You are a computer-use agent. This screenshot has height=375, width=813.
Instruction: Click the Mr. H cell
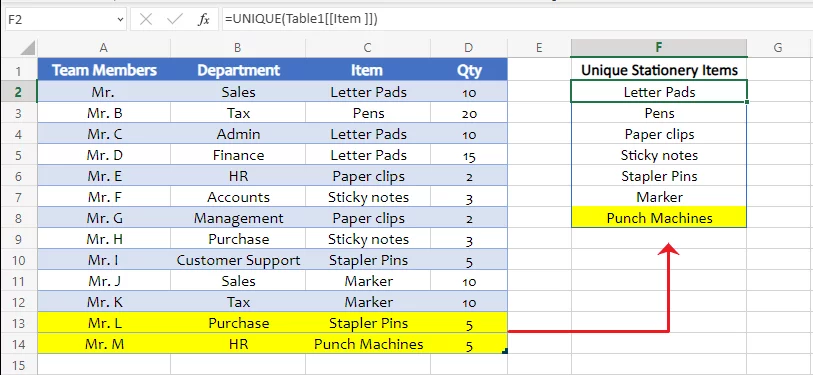tap(104, 239)
